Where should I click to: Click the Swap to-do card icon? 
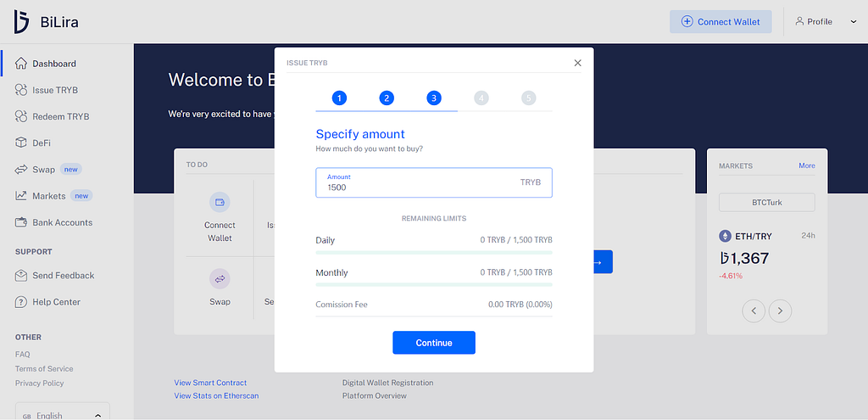click(x=220, y=278)
